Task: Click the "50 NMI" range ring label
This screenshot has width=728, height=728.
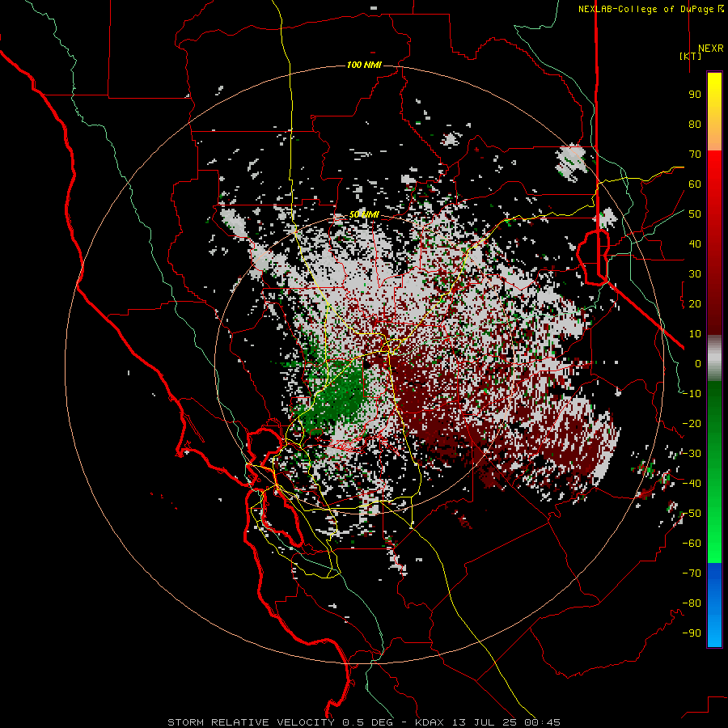Action: point(364,214)
